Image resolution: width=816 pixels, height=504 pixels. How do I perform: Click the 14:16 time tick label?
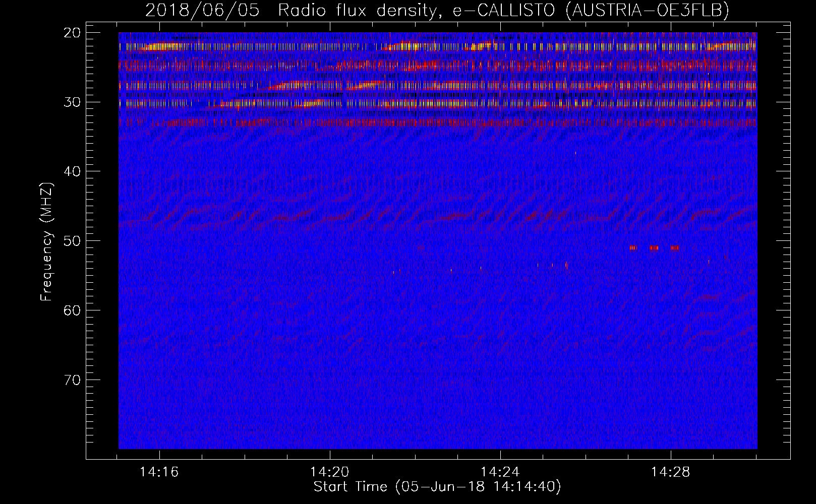tap(159, 472)
